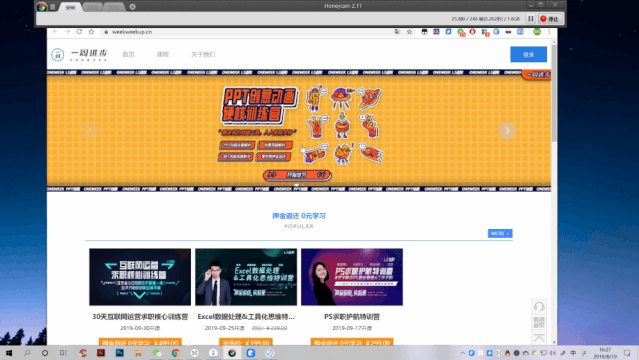The image size is (639, 360).
Task: Switch to Honeycam on the taskbar
Action: pos(232,353)
